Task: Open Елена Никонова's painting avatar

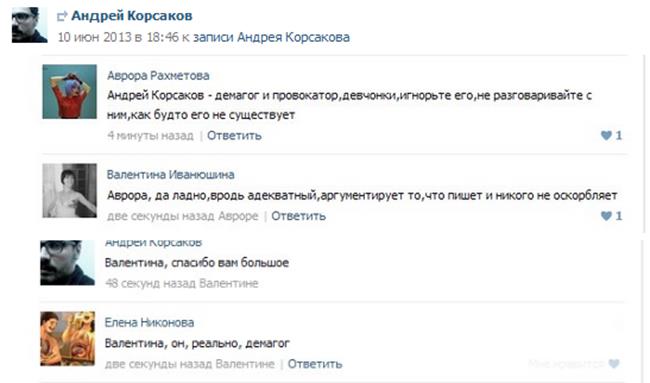Action: pos(67,339)
